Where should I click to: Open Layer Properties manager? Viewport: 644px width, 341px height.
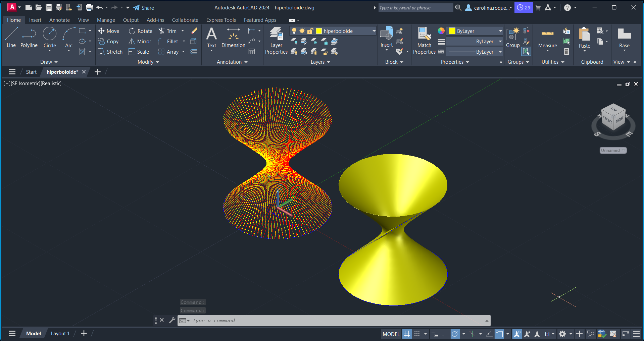click(276, 40)
